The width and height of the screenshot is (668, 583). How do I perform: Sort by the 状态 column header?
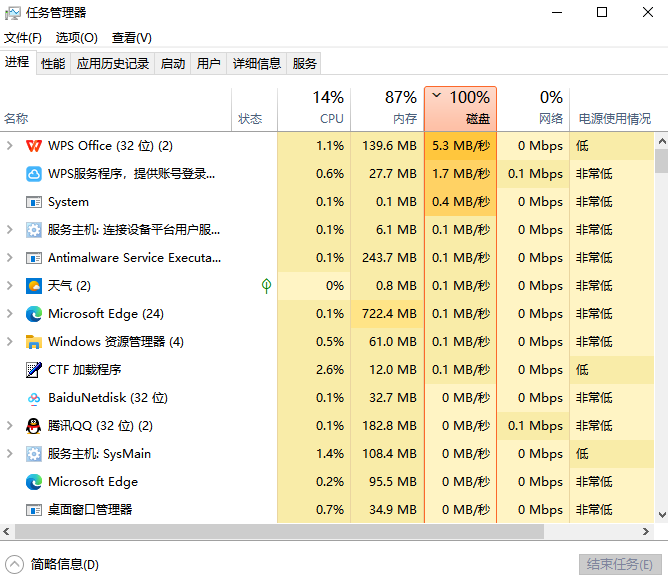tap(254, 109)
